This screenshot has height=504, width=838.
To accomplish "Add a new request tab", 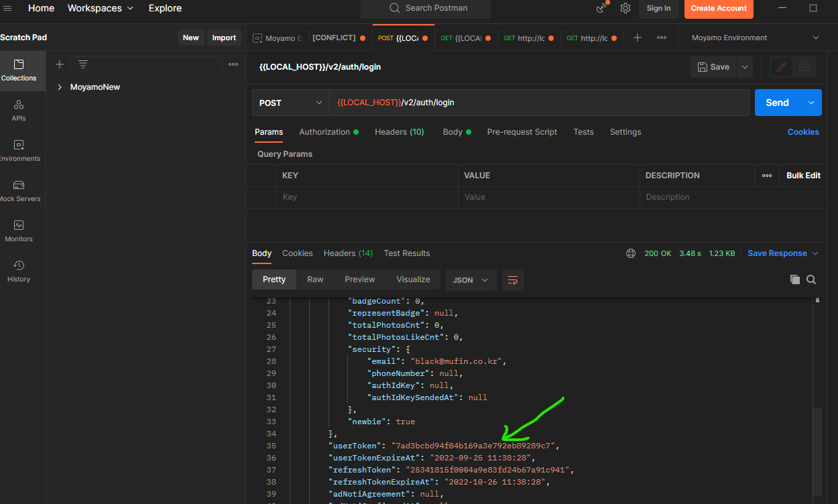I will [x=638, y=38].
